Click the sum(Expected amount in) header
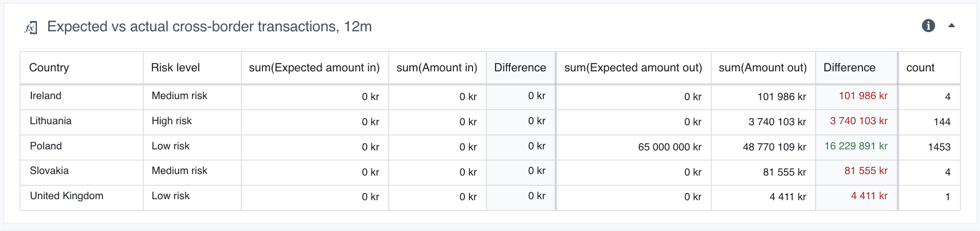The width and height of the screenshot is (980, 231). [314, 68]
